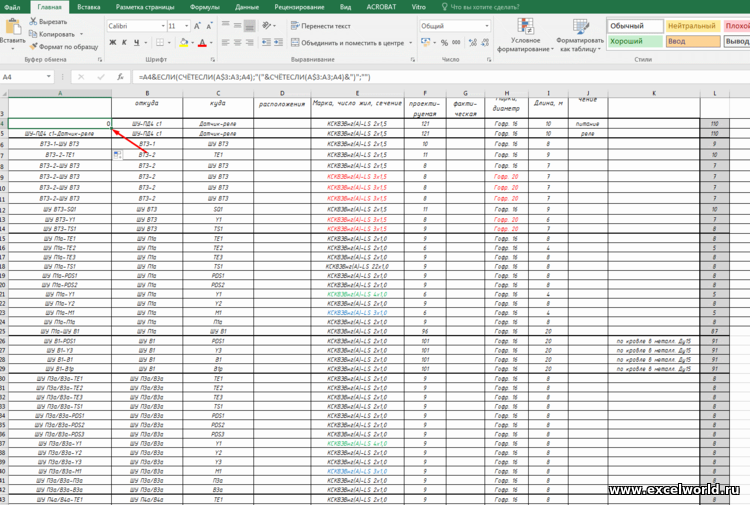Click the text orientation icon
The image size is (750, 505).
tap(267, 25)
